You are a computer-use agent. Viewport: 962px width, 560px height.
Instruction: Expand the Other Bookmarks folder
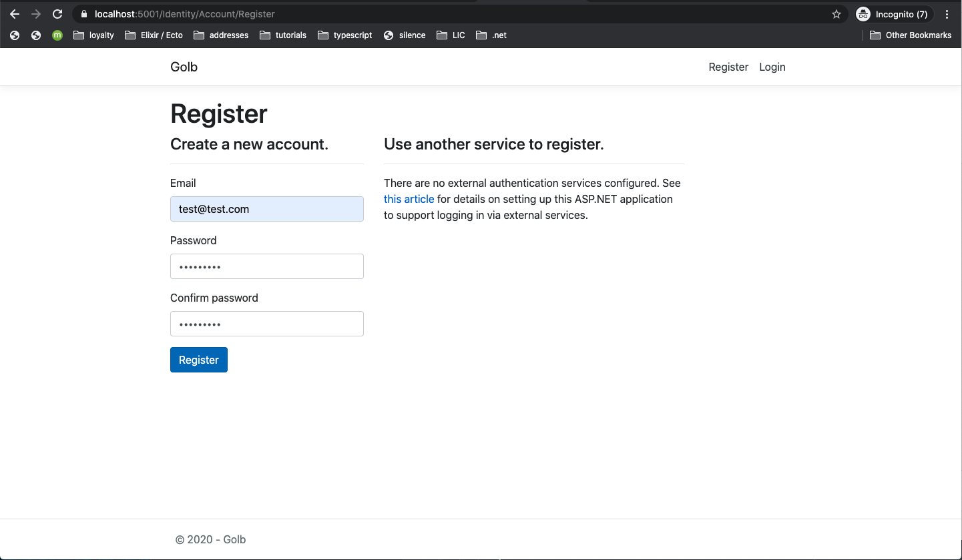(911, 35)
